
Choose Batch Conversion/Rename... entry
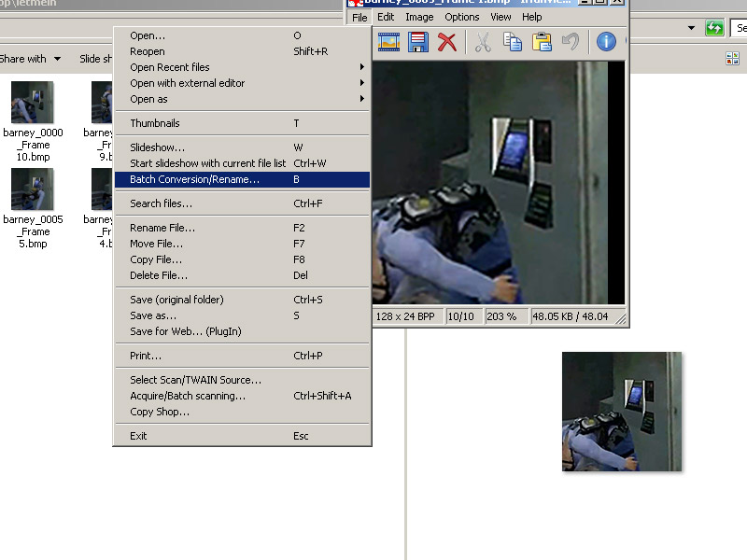click(242, 179)
